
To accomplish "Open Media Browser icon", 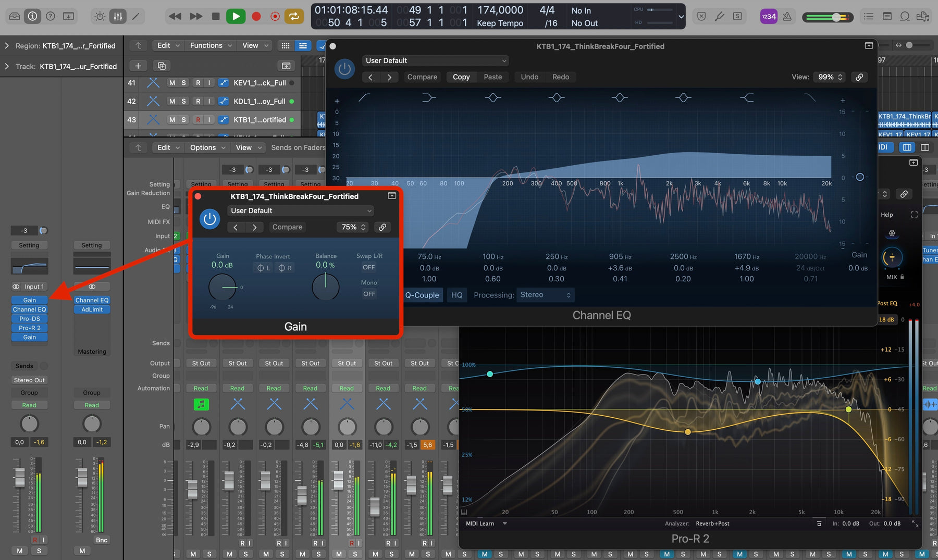I will pyautogui.click(x=923, y=16).
